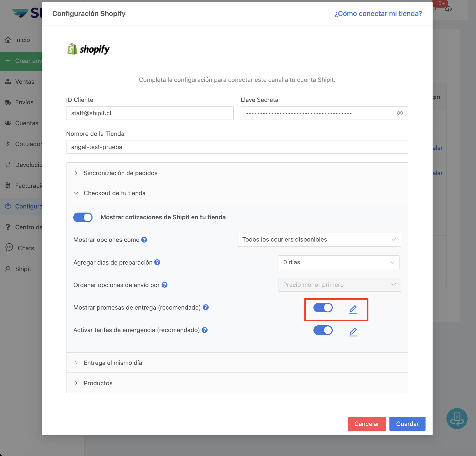Viewport: 476px width, 456px height.
Task: Turn off Activar tarifas de emergencia switch
Action: [x=323, y=330]
